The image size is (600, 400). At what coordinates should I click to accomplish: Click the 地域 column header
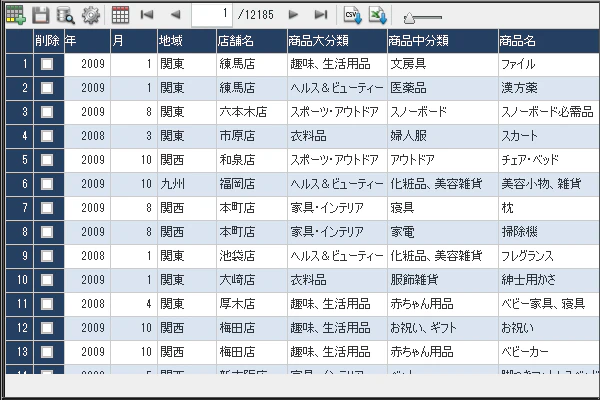pos(187,41)
